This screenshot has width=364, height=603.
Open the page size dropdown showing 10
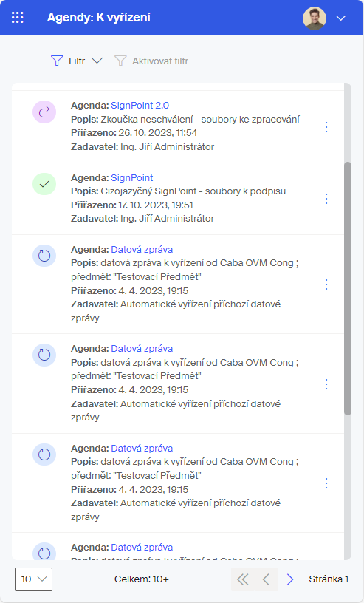pos(33,579)
